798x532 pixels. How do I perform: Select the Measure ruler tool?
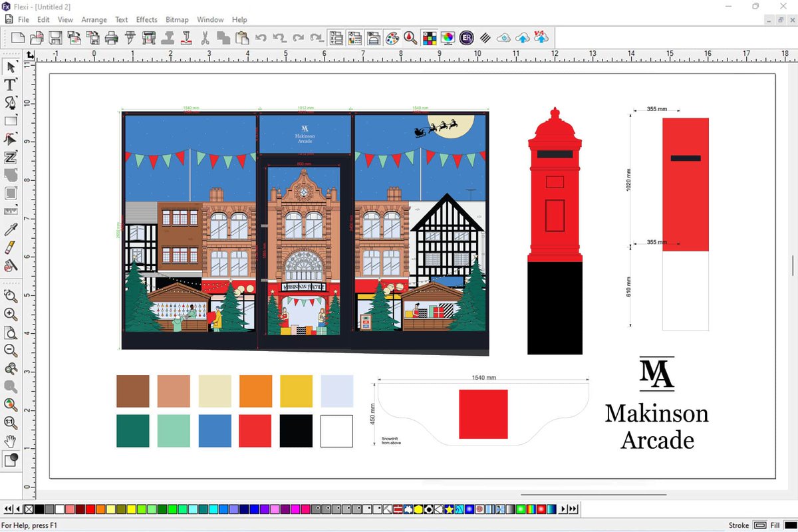[11, 211]
